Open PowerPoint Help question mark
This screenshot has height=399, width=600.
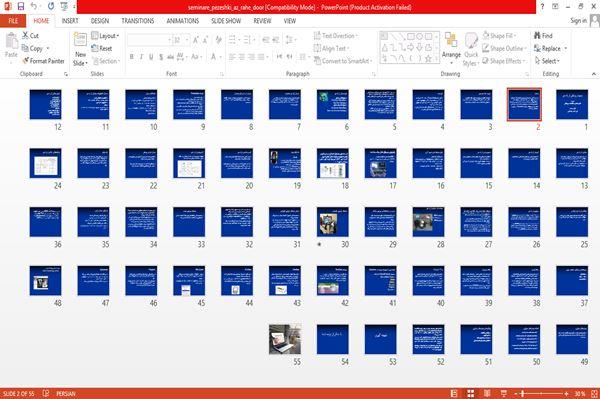(542, 7)
